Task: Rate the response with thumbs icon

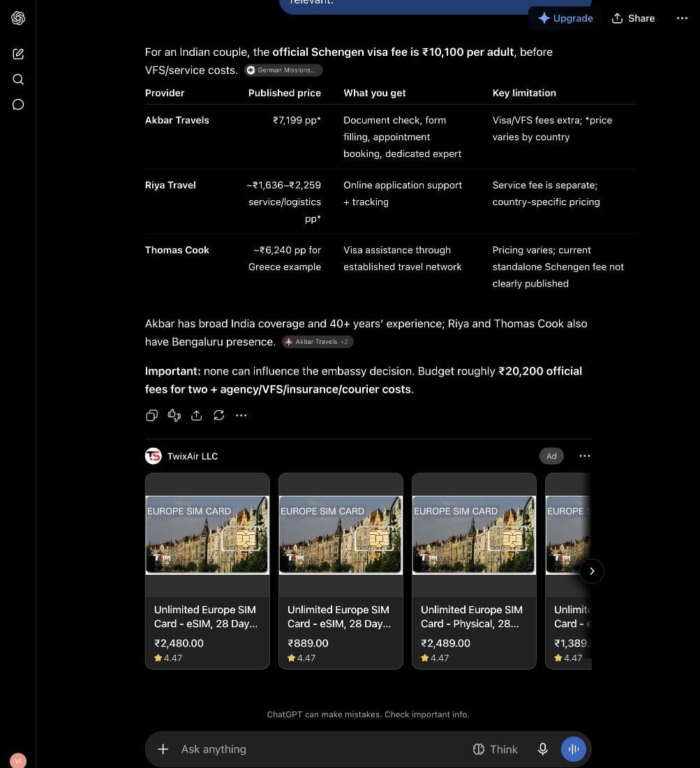Action: pos(174,415)
